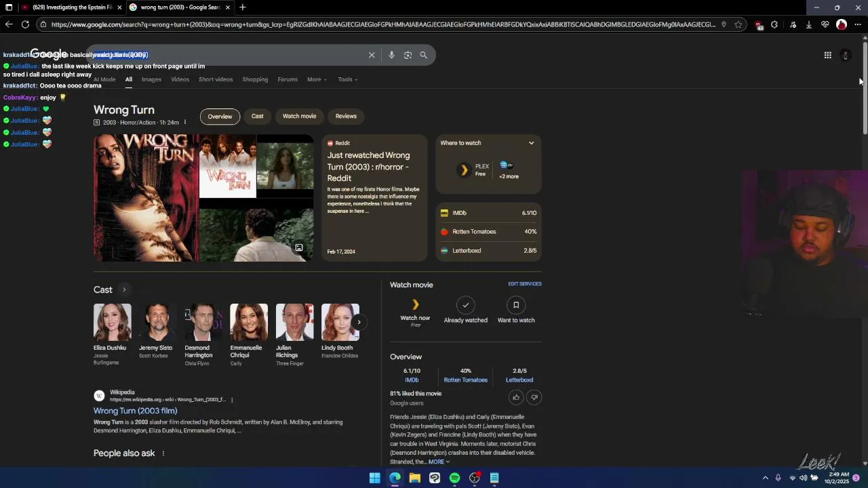The height and width of the screenshot is (488, 868).
Task: Open a new browser tab with plus
Action: pyautogui.click(x=243, y=7)
